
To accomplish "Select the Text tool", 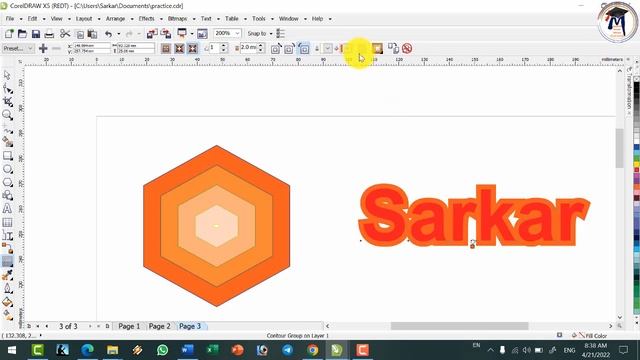I will coord(7,209).
